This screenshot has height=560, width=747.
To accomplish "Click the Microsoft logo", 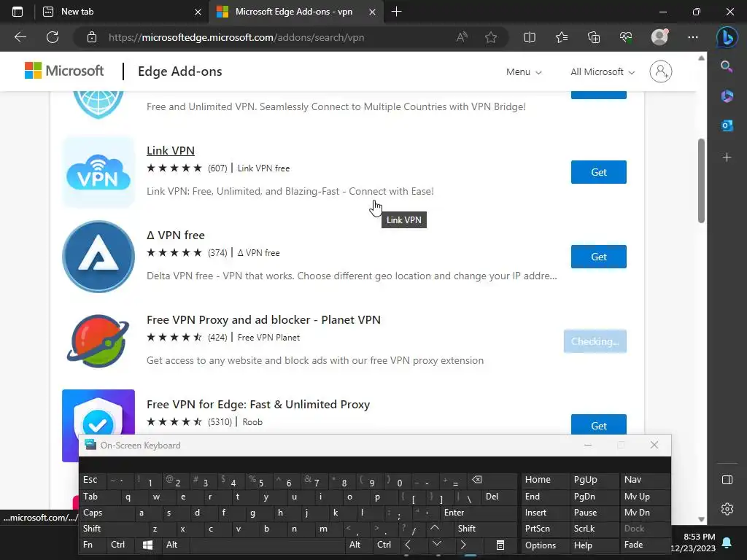I will [64, 71].
